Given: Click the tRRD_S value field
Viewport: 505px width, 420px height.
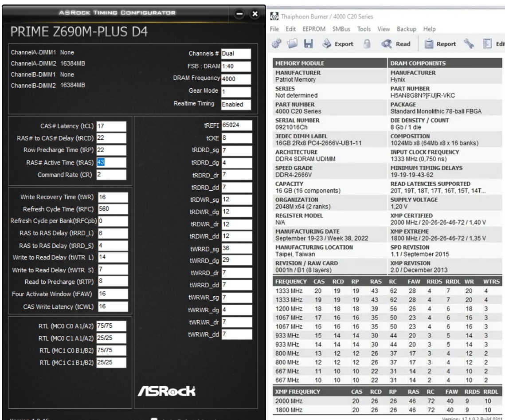Looking at the screenshot, I should (x=113, y=245).
